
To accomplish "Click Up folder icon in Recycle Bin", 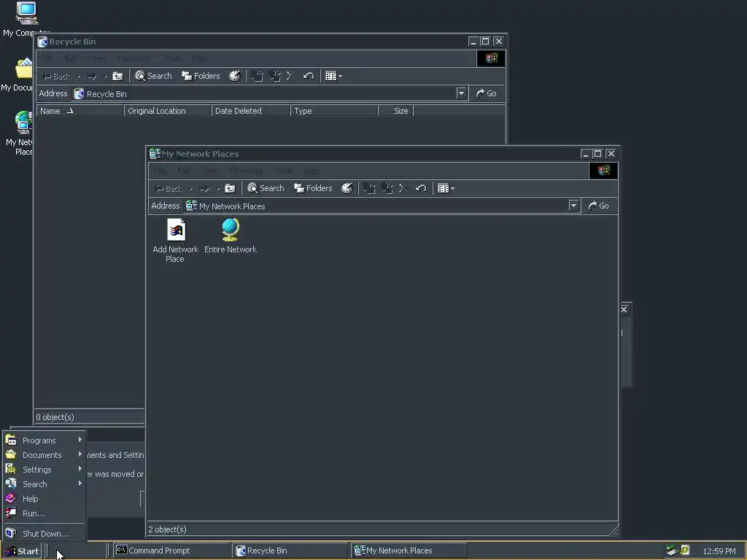I will [117, 76].
